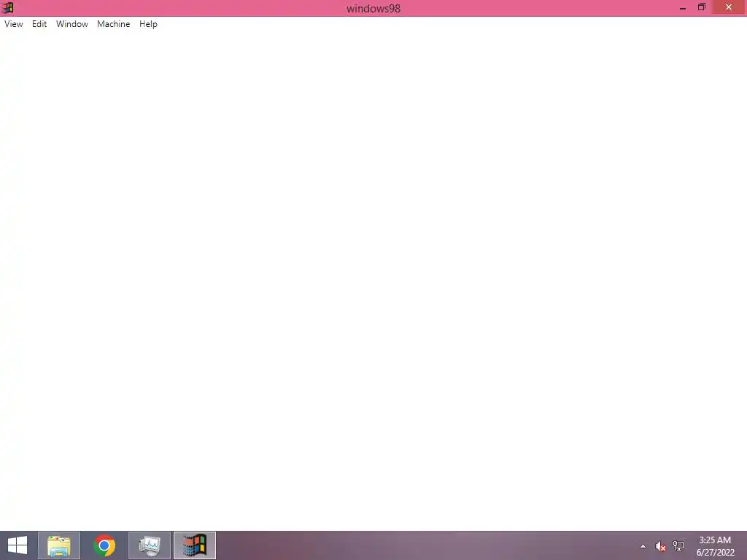This screenshot has height=560, width=747.
Task: Minimize the windows98 window
Action: (x=683, y=7)
